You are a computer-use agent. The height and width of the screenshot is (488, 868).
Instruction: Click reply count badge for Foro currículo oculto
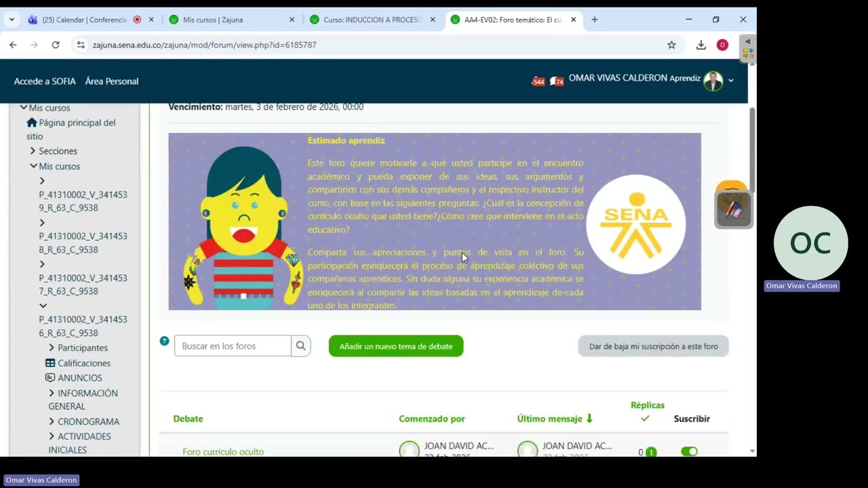coord(651,452)
